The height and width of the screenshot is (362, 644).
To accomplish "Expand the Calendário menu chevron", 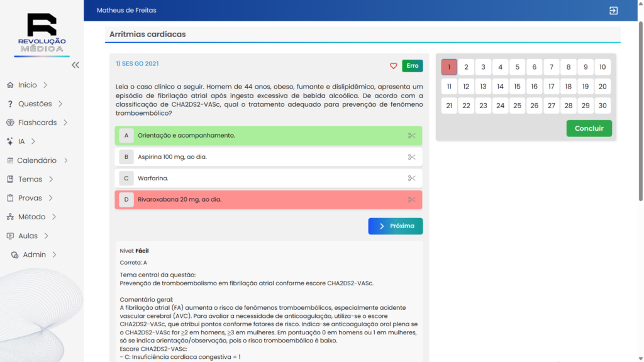I will tap(65, 160).
